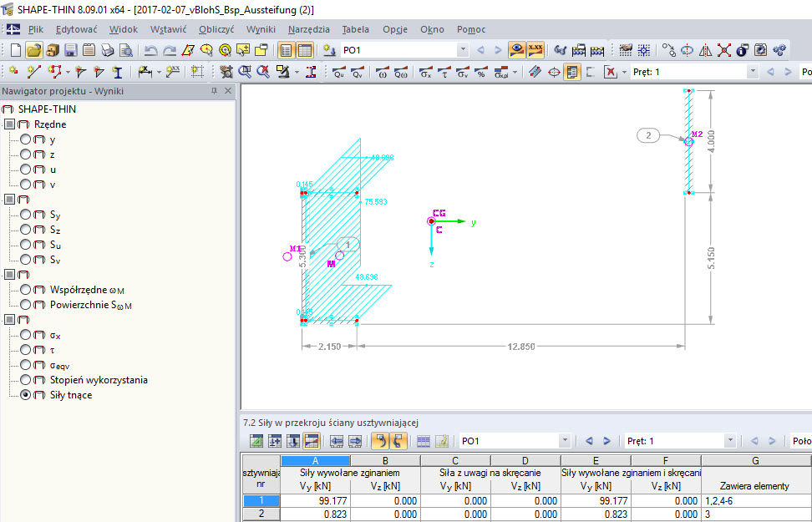The height and width of the screenshot is (522, 812).
Task: Click next arrow beside table PO1
Action: (606, 441)
